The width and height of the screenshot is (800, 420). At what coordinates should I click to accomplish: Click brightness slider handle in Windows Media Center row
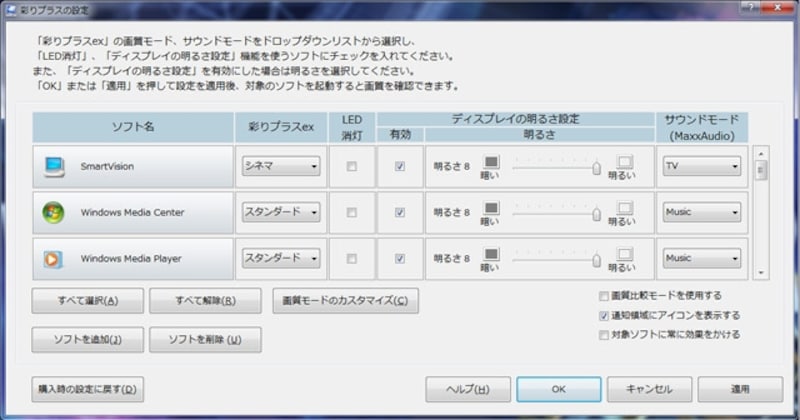pyautogui.click(x=596, y=214)
